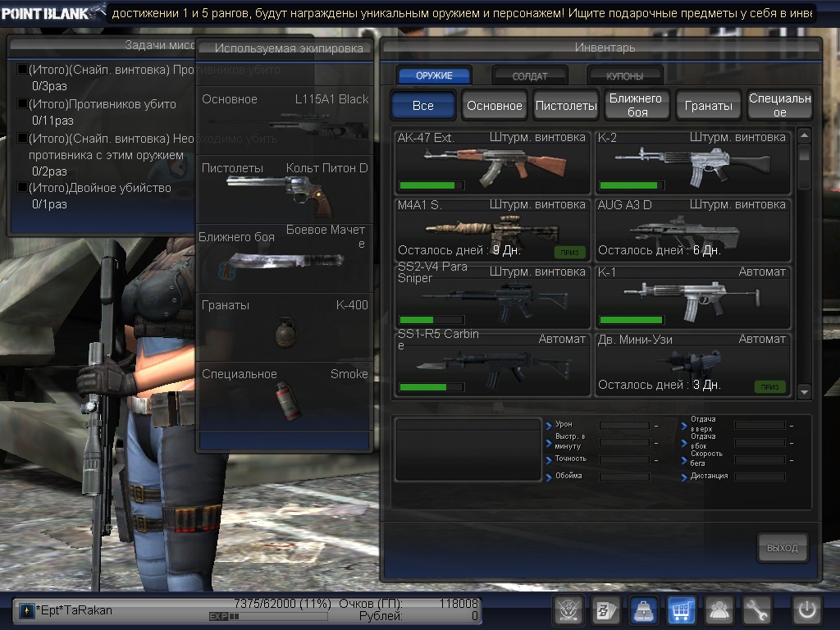The width and height of the screenshot is (840, 630).
Task: Click the Скорость бега stat arrow
Action: [x=684, y=460]
